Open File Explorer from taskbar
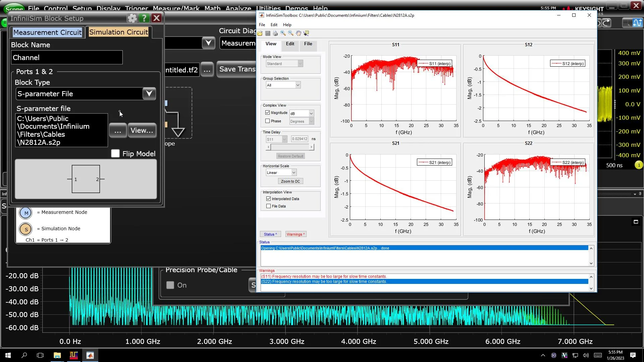 57,355
